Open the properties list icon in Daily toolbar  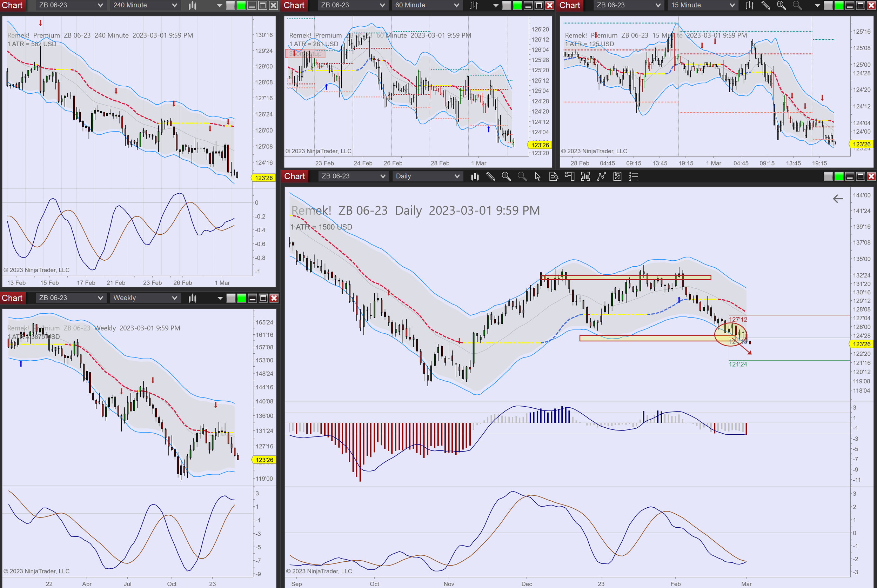[633, 176]
